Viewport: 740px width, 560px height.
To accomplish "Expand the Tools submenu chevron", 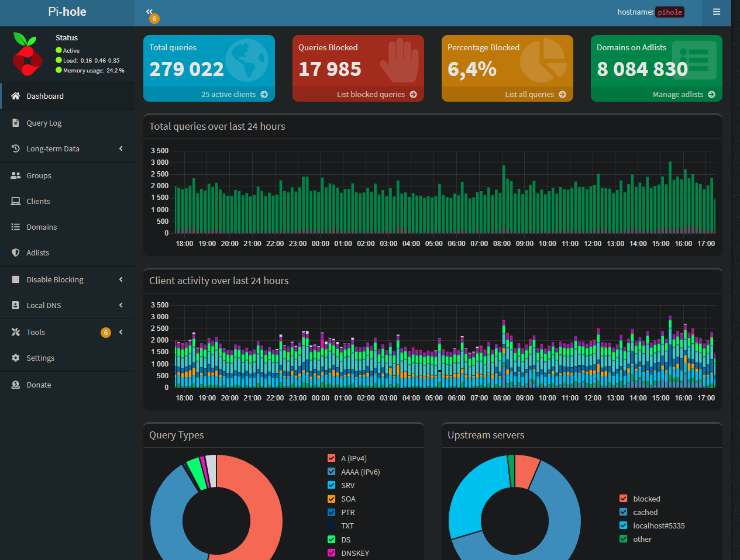I will (121, 332).
